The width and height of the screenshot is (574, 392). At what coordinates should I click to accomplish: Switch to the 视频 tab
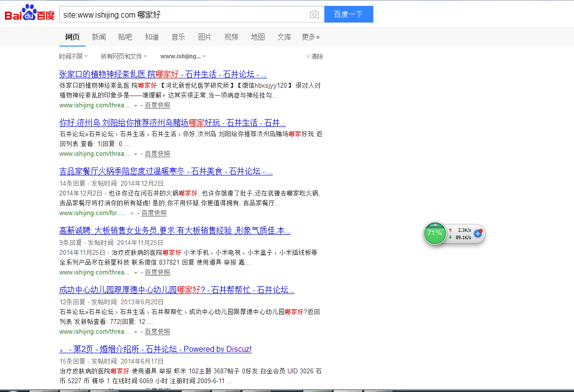pos(231,37)
